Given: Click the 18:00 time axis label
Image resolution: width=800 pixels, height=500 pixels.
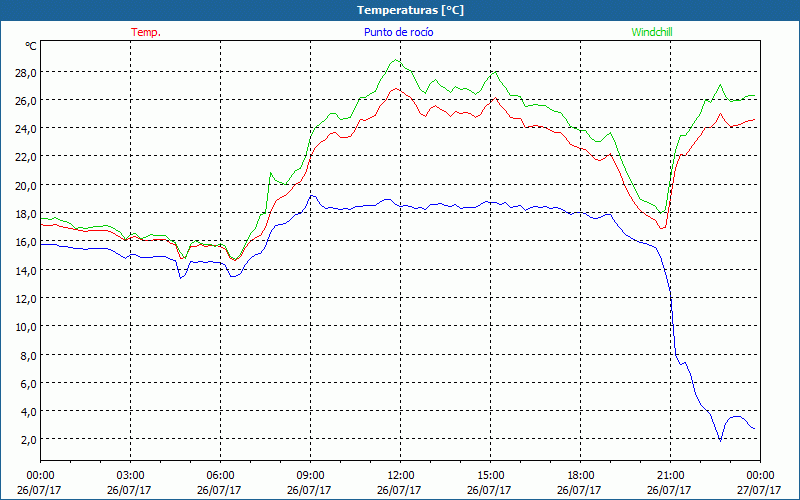Looking at the screenshot, I should tap(581, 476).
